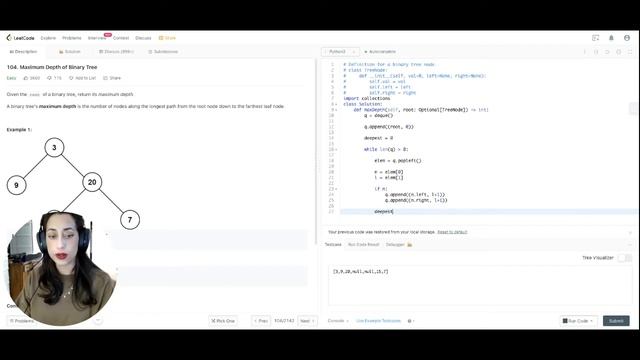The image size is (640, 360).
Task: Open the Discuss tab
Action: (x=116, y=52)
